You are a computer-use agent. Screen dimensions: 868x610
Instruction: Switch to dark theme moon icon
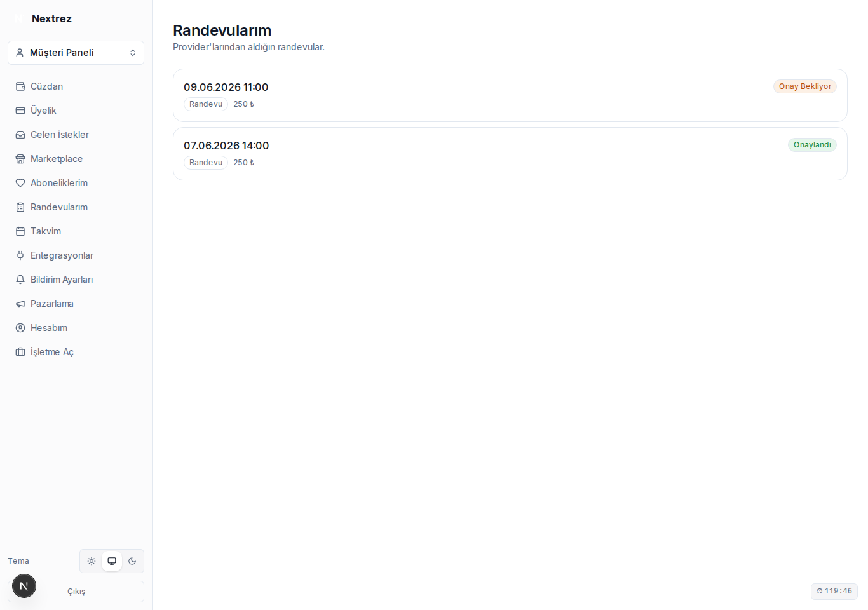pyautogui.click(x=132, y=561)
